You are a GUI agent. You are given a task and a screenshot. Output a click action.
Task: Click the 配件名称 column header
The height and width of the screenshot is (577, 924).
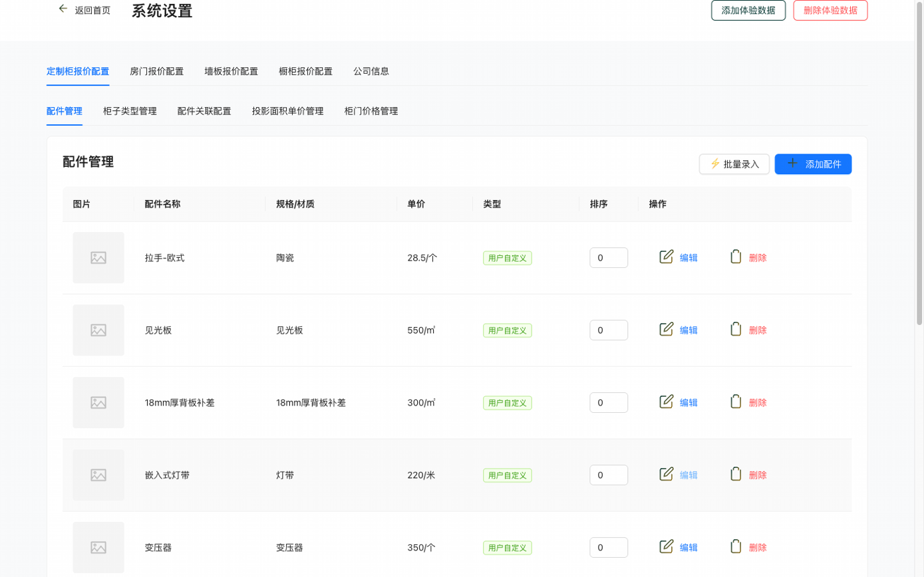tap(162, 204)
